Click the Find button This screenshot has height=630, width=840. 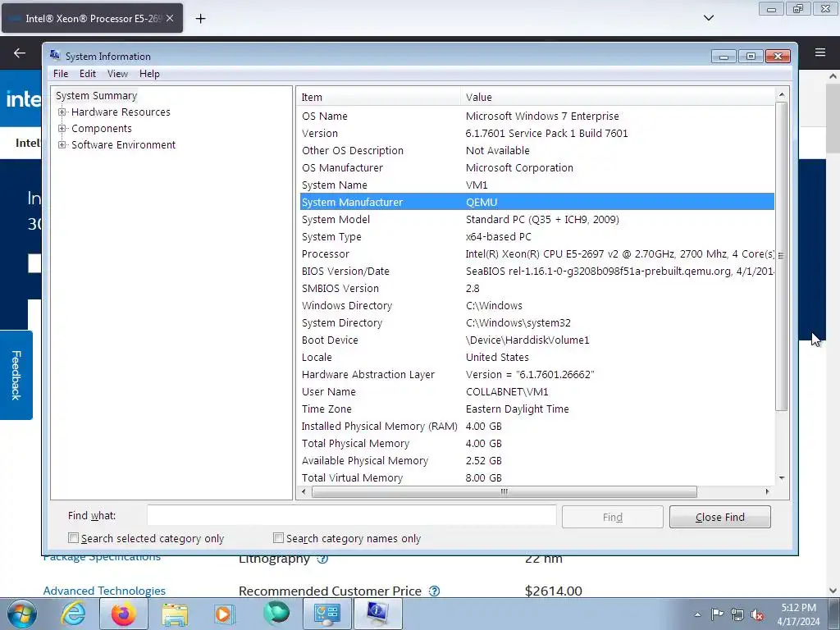[x=612, y=517]
